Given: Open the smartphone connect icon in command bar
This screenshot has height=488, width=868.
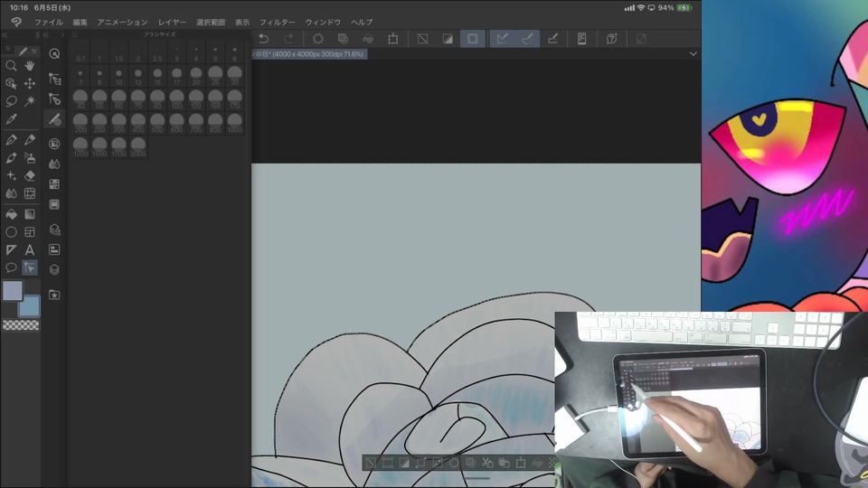Looking at the screenshot, I should click(x=581, y=39).
